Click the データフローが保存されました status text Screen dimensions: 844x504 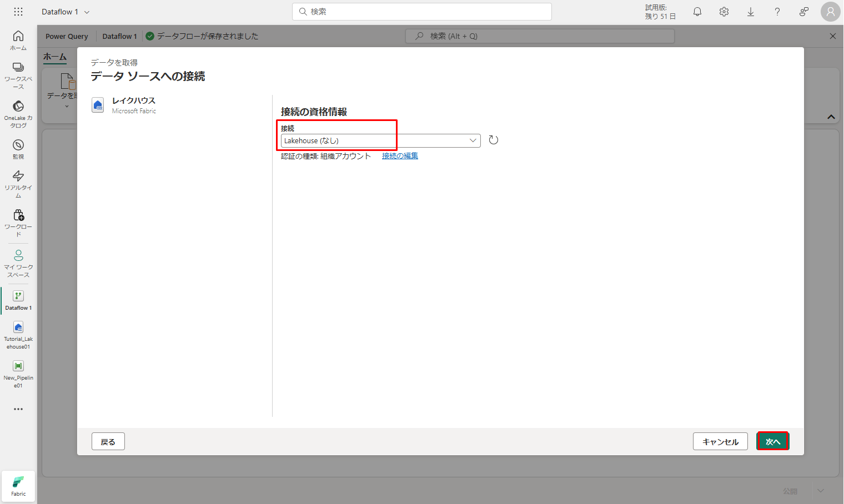[208, 36]
